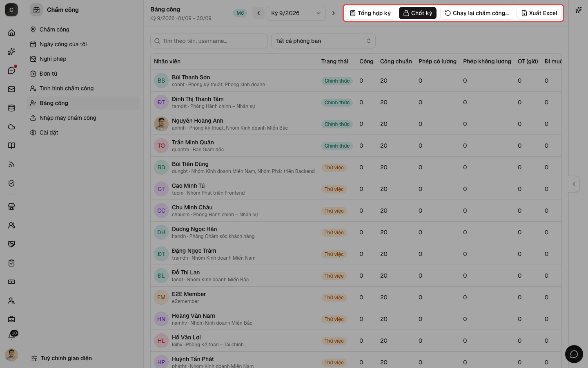This screenshot has height=368, width=588.
Task: Open Nhập máy chấm công menu item
Action: point(83,118)
